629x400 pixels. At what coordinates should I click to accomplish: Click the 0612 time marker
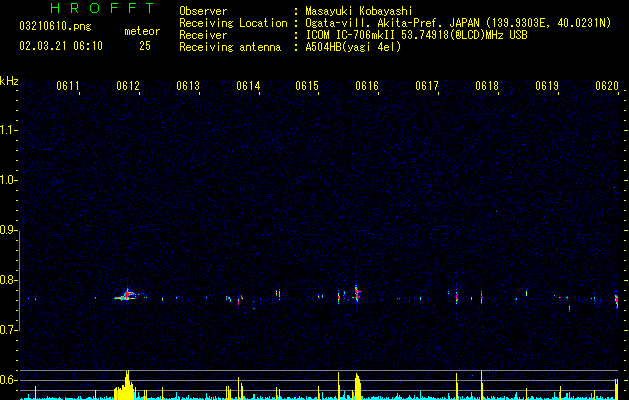pos(128,86)
